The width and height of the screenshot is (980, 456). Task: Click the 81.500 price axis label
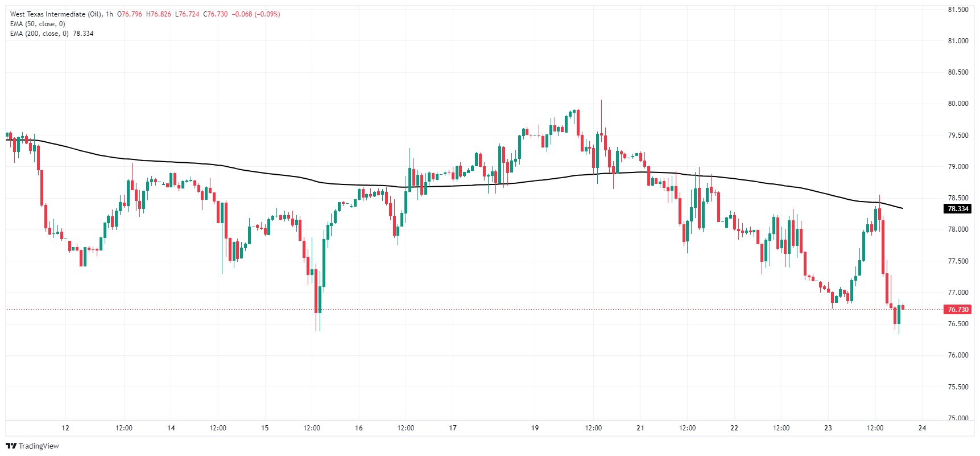958,10
